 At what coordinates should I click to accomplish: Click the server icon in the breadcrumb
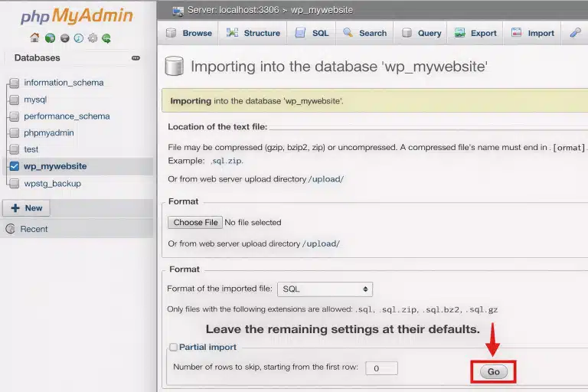(178, 11)
